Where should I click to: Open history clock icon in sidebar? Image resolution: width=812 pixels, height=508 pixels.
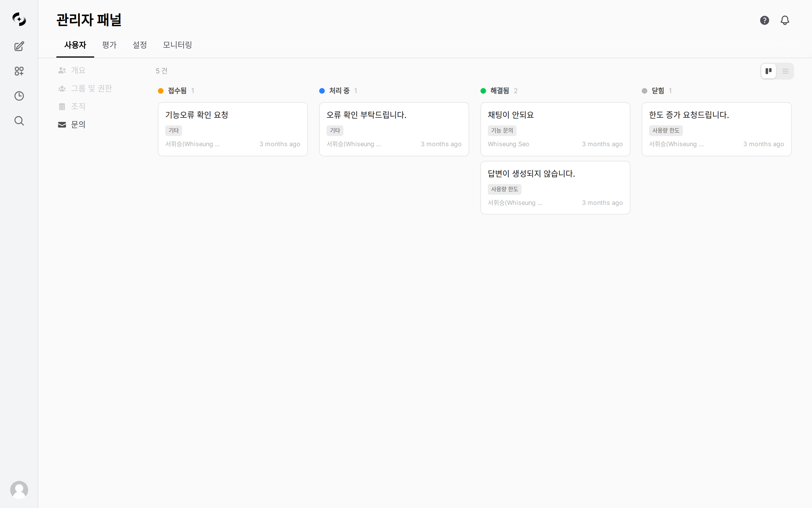(19, 96)
